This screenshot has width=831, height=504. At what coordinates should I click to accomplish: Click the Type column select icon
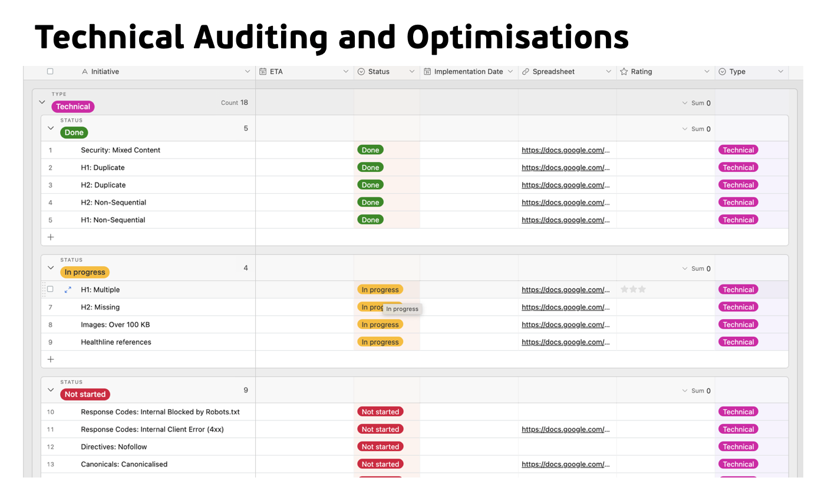(722, 72)
